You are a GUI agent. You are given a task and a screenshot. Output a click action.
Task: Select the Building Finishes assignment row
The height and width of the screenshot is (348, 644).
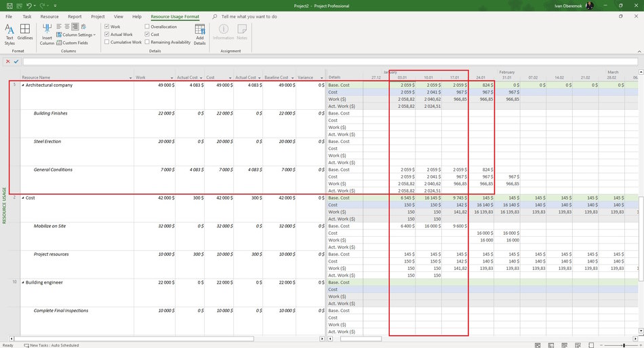(51, 113)
